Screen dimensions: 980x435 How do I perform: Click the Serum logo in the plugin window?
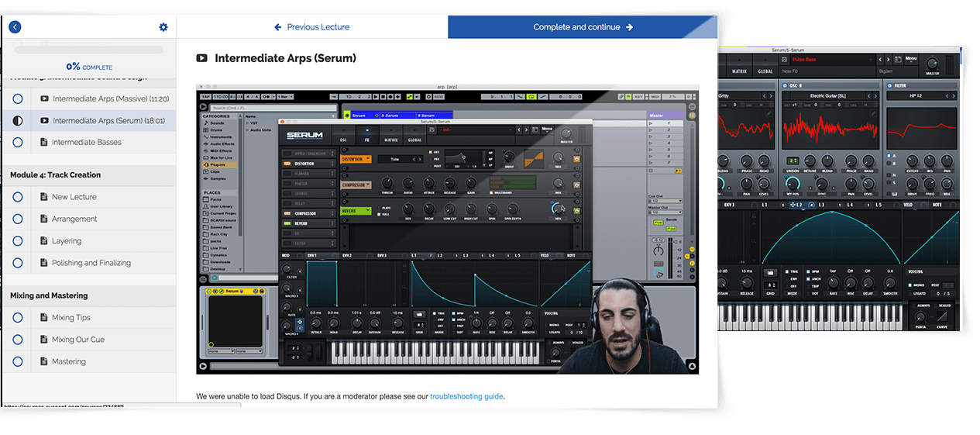tap(304, 136)
